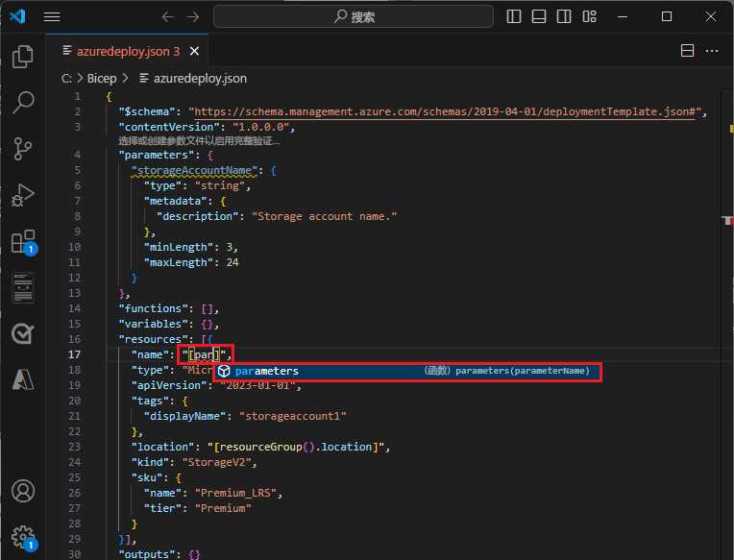The image size is (734, 560).
Task: Open the ARM template outline panel icon
Action: 22,287
